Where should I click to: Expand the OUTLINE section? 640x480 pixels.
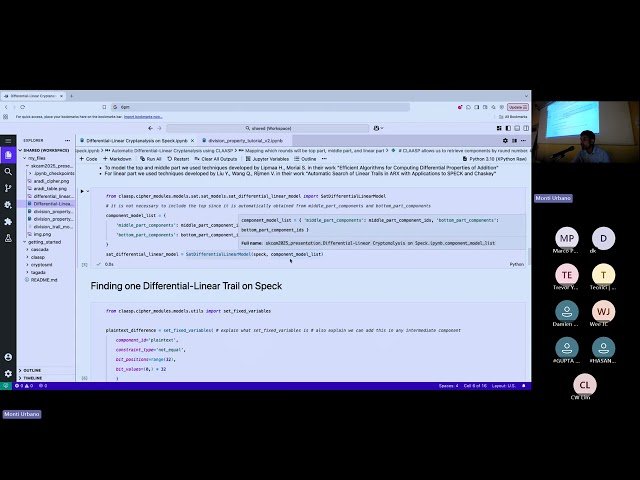pyautogui.click(x=32, y=370)
